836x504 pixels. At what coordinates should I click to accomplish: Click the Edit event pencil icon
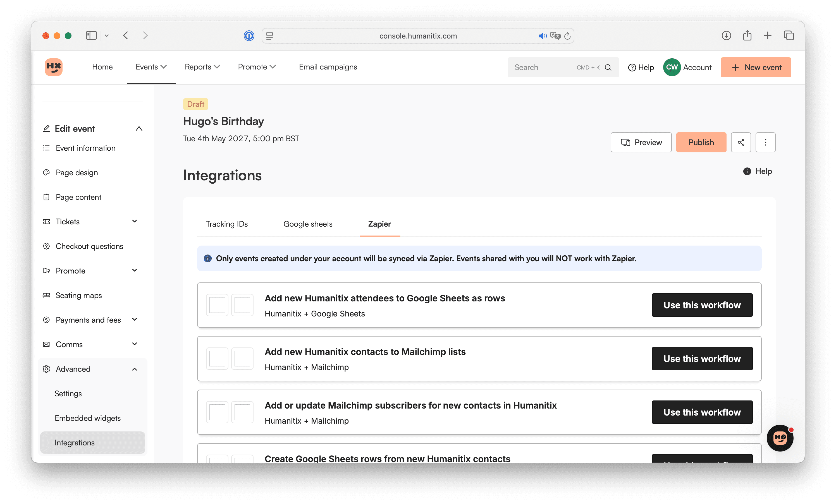coord(46,129)
